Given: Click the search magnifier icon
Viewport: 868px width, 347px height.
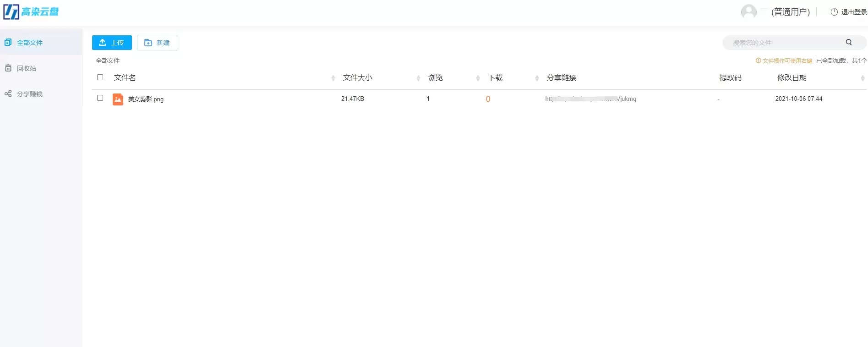Looking at the screenshot, I should (848, 43).
